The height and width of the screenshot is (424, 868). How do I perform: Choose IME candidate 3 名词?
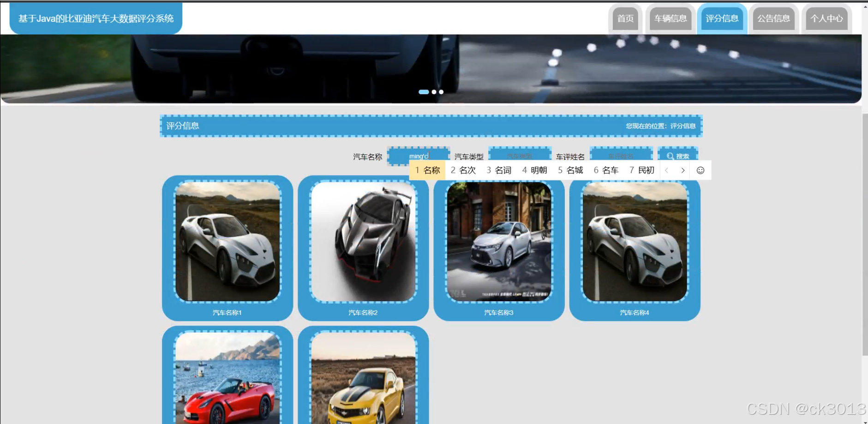(x=499, y=170)
